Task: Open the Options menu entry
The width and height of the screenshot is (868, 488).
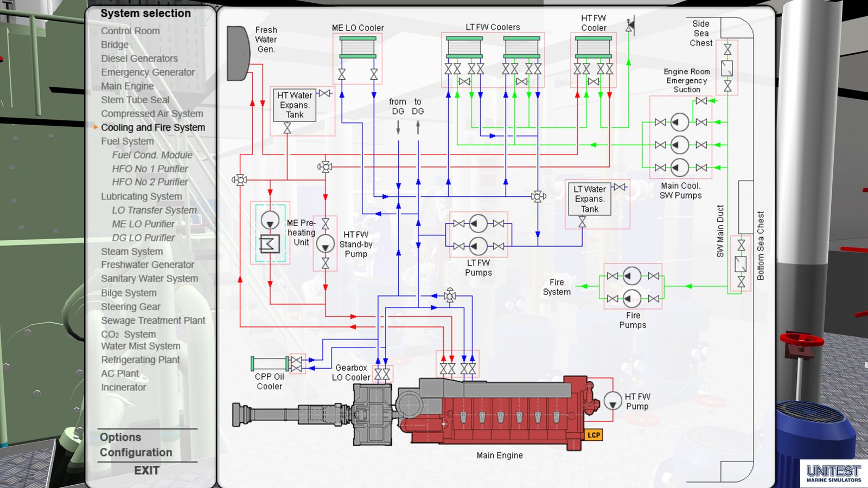Action: pos(120,437)
